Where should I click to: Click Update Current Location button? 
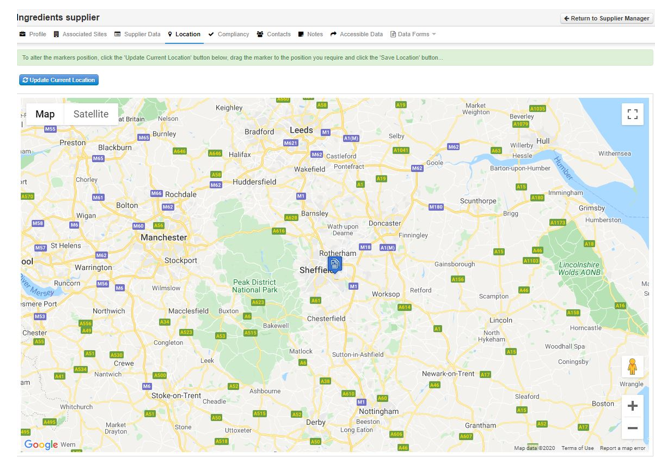coord(59,80)
